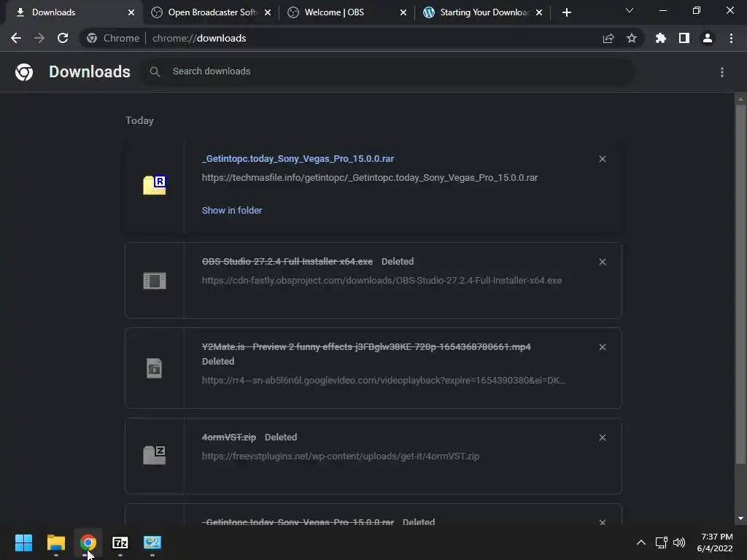This screenshot has width=747, height=560.
Task: Click the search magnifier icon
Action: (x=155, y=72)
